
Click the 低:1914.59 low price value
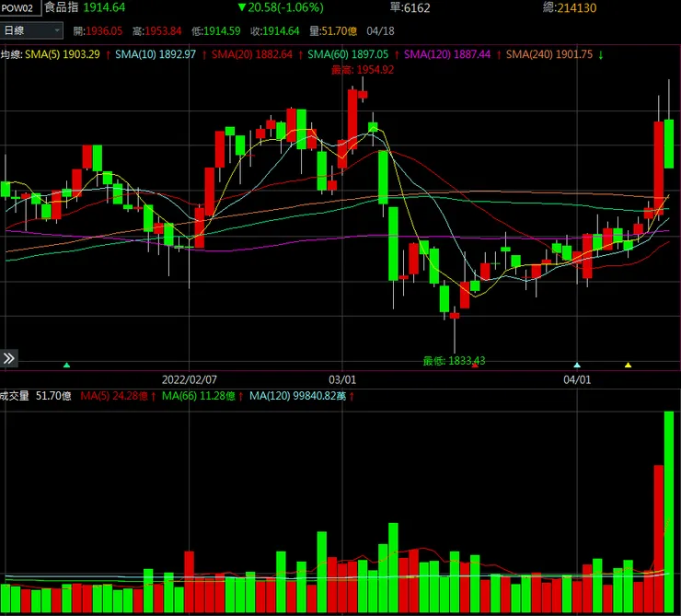216,30
